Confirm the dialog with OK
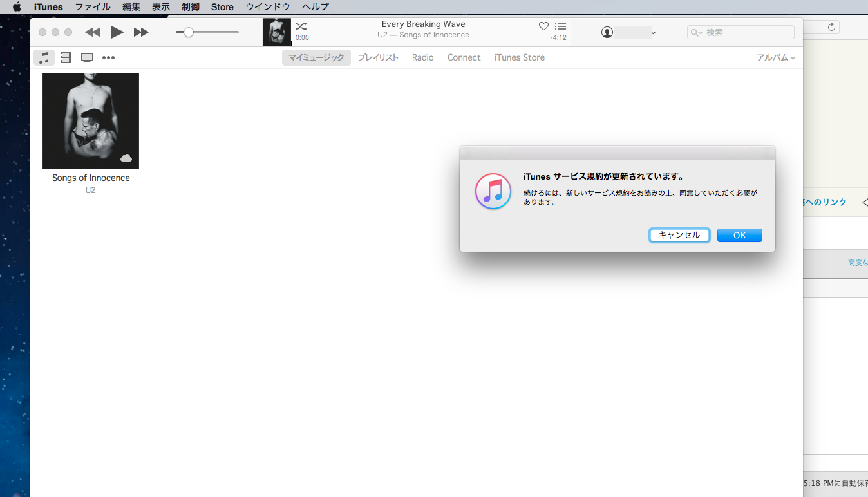 [740, 236]
